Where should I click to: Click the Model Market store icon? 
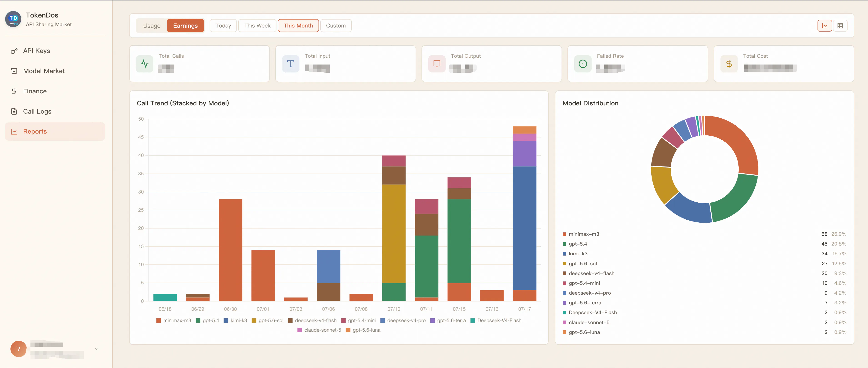tap(14, 71)
